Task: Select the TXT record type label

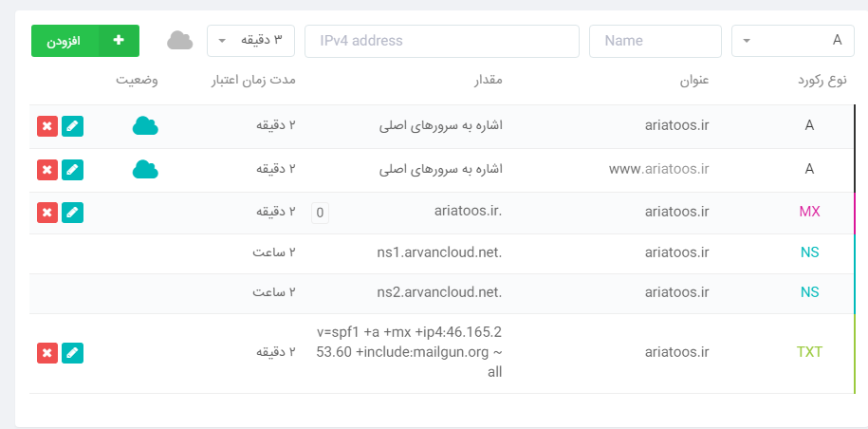Action: pyautogui.click(x=809, y=352)
